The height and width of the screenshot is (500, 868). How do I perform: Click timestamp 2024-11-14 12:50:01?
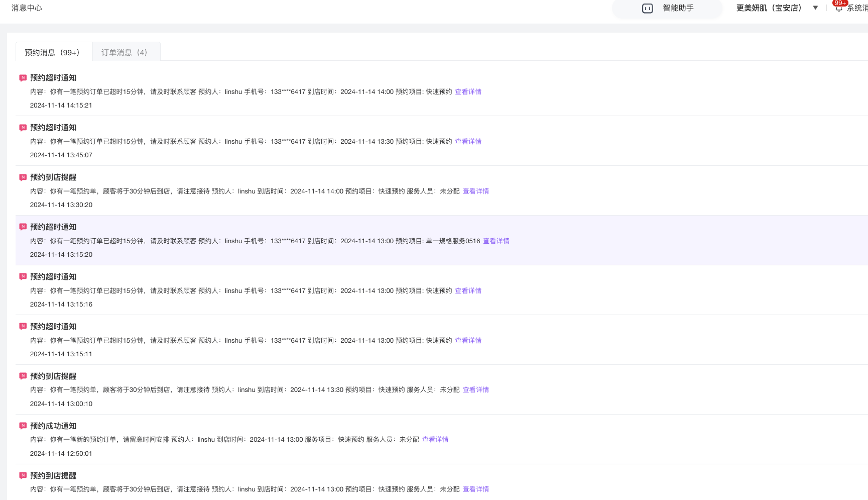click(x=61, y=454)
